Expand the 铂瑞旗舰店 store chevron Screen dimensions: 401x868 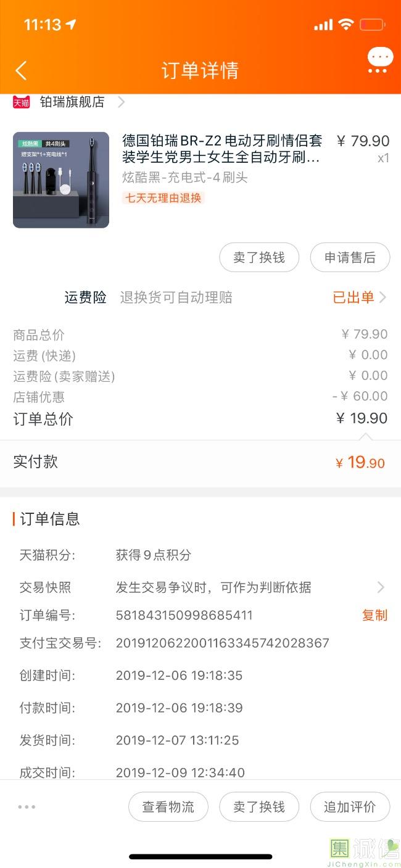coord(122,102)
